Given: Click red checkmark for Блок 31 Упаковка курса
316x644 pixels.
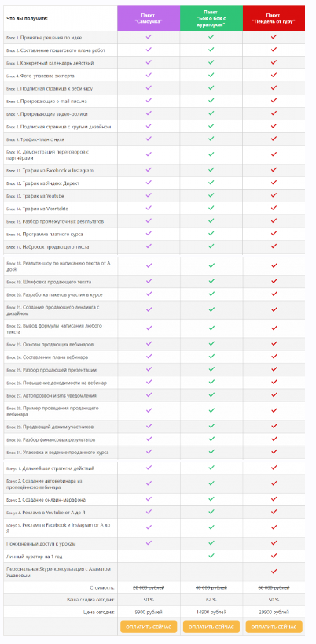Looking at the screenshot, I should point(274,452).
